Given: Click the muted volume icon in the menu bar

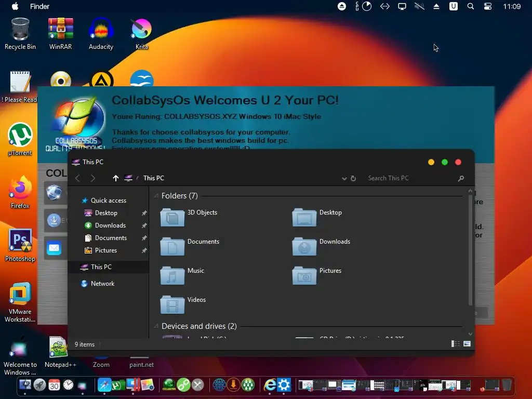Looking at the screenshot, I should [419, 6].
